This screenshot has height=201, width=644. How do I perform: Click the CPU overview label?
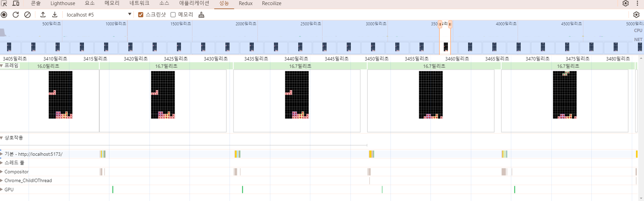click(638, 30)
